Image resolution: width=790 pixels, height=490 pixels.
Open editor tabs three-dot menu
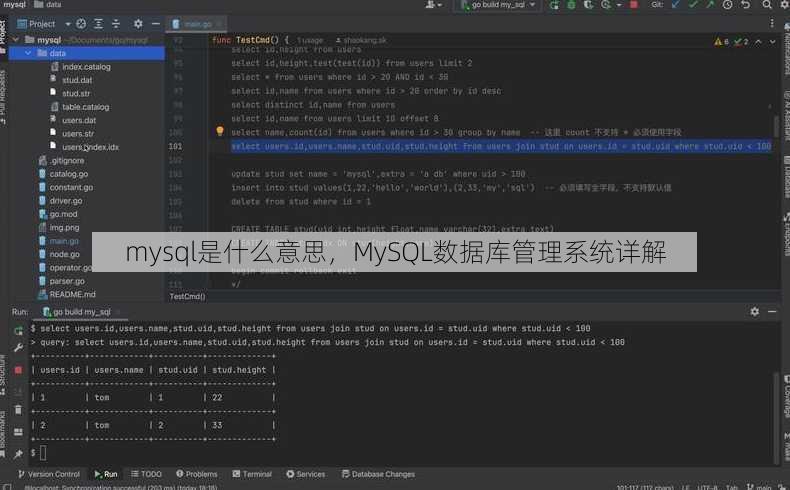click(x=772, y=23)
